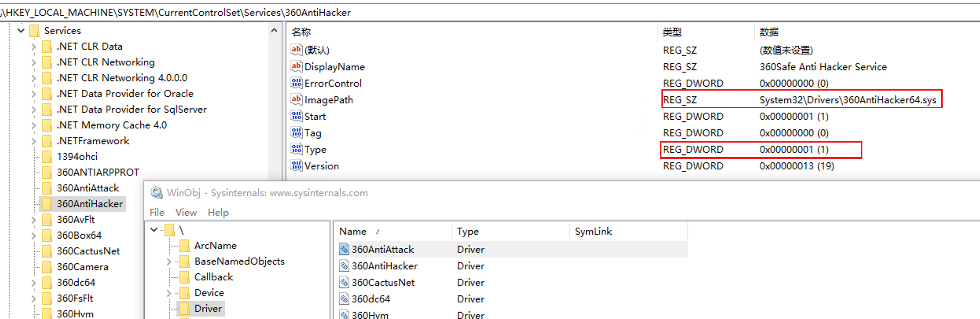Click the 360AntiHacker driver icon in WinObj
The width and height of the screenshot is (980, 319).
pyautogui.click(x=344, y=266)
